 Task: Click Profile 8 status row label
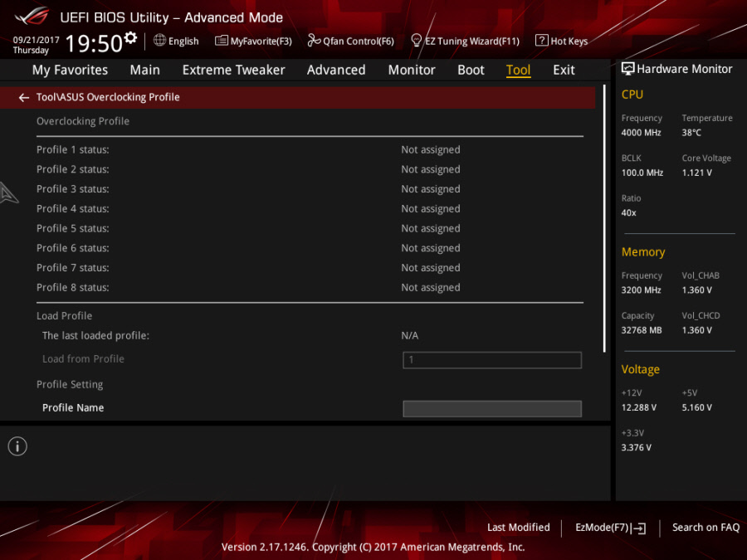point(73,288)
